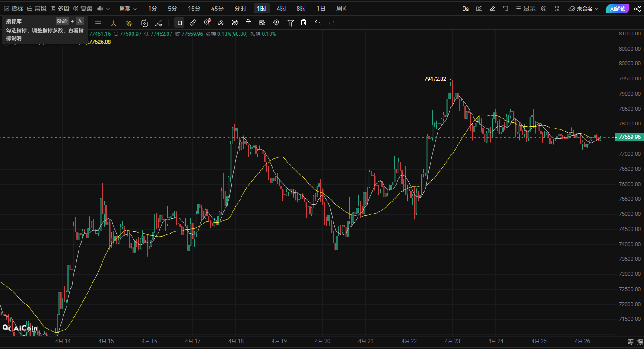The height and width of the screenshot is (349, 644).
Task: Select the ruler measurement tool
Action: 193,22
